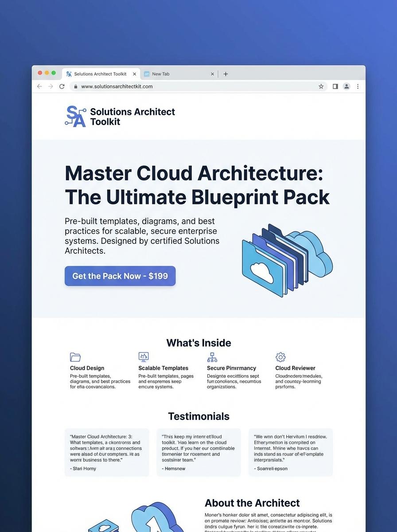The width and height of the screenshot is (397, 532).
Task: Select the Solutions Architect Toolkit tab
Action: (100, 74)
